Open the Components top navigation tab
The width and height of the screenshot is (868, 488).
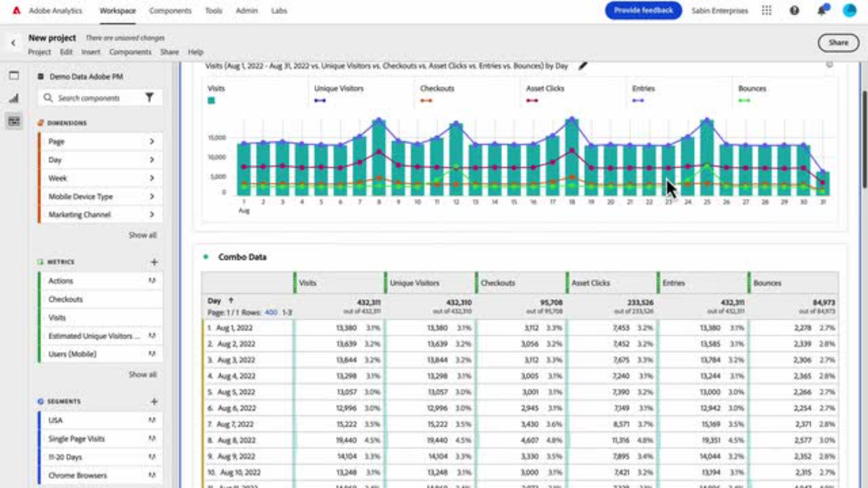click(170, 11)
